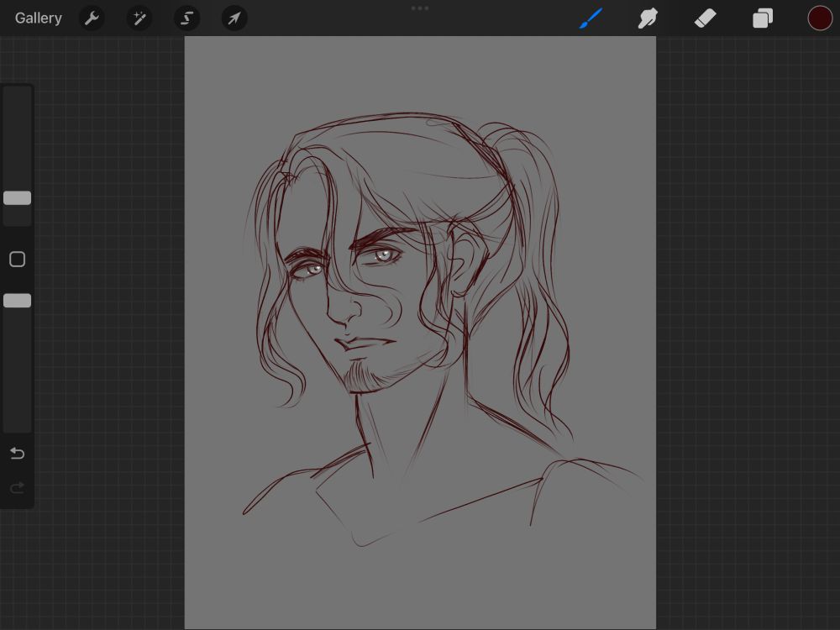This screenshot has height=630, width=840.
Task: Click the brush opacity slider handle
Action: 17,301
